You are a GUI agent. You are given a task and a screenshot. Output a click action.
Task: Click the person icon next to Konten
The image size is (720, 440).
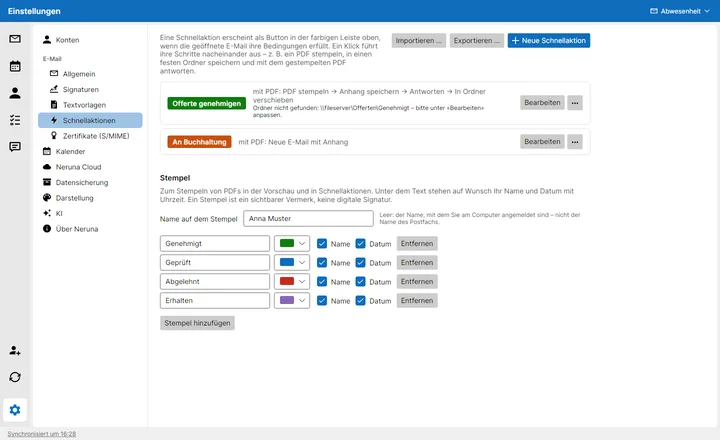coord(47,39)
